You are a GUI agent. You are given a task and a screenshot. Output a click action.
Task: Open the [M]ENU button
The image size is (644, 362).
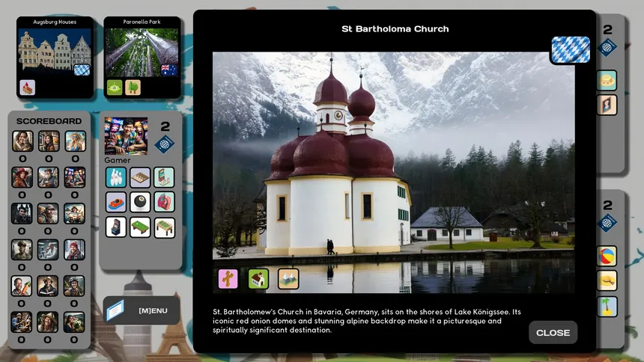click(142, 310)
